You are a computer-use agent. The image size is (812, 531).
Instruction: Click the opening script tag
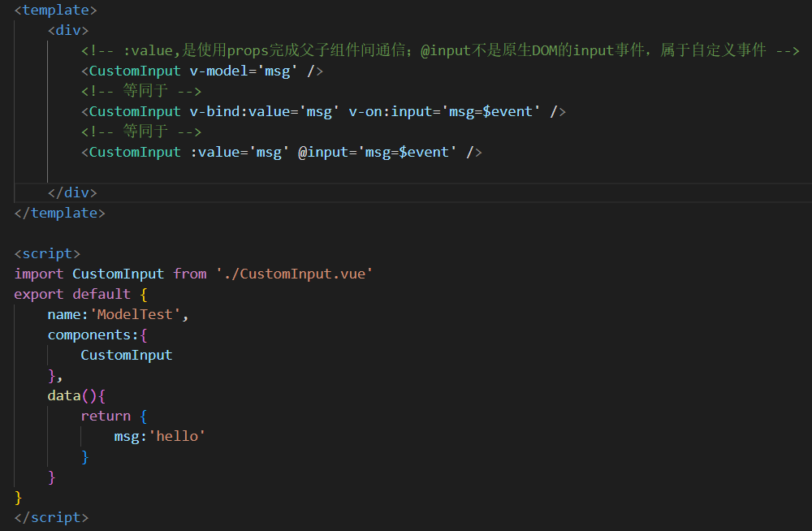coord(47,254)
